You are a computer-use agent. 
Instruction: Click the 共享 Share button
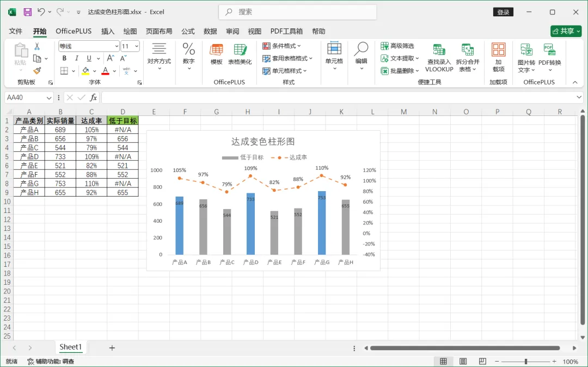[566, 31]
